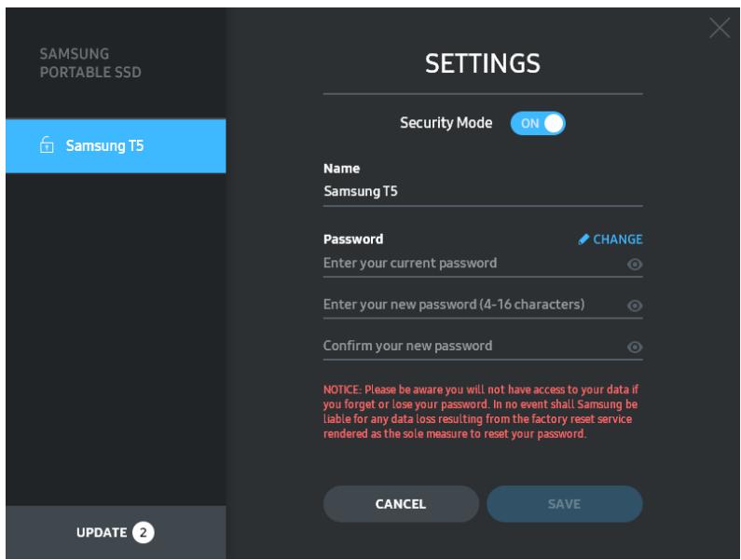Screen dimensions: 741x560
Task: Select the 'Confirm your new password' field
Action: [x=471, y=347]
